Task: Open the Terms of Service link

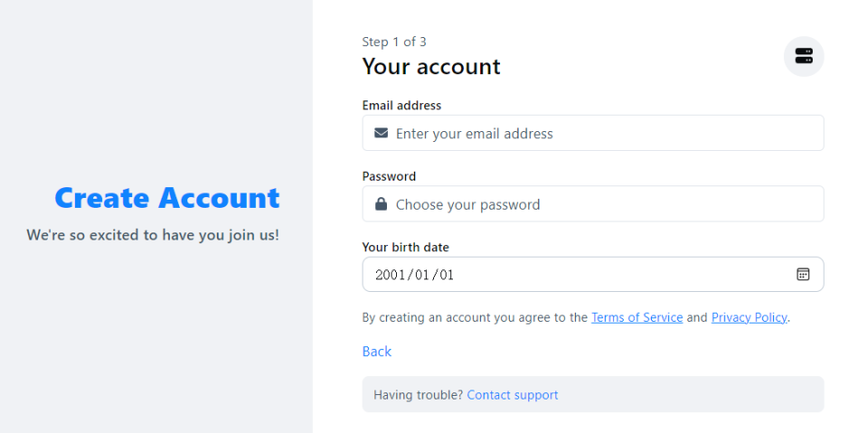Action: coord(637,317)
